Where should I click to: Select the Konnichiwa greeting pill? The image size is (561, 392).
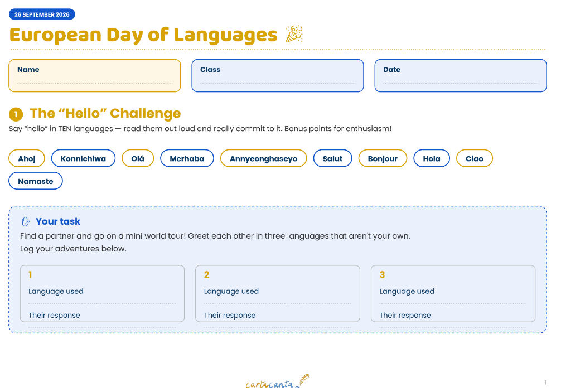[83, 158]
